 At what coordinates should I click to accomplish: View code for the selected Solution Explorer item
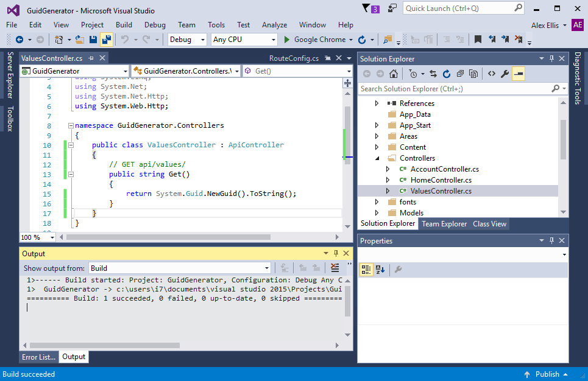coord(492,73)
